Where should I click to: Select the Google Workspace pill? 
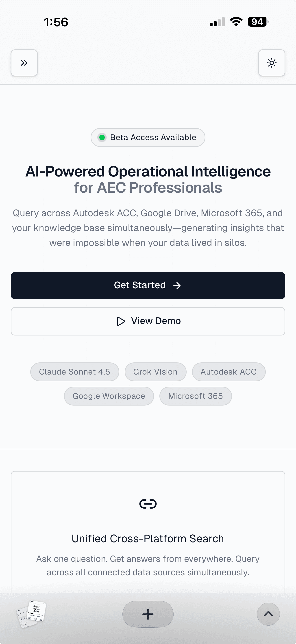[x=109, y=396]
